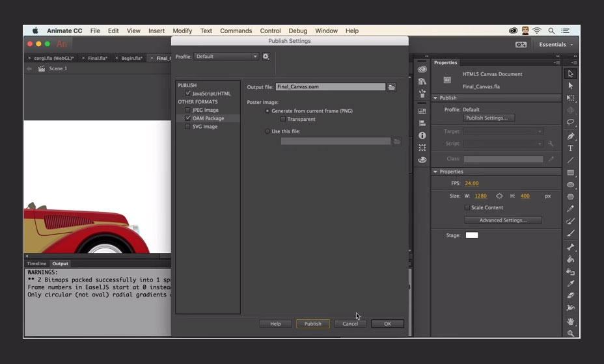This screenshot has height=364, width=604.
Task: Select the Ink Bottle tool
Action: [x=571, y=272]
